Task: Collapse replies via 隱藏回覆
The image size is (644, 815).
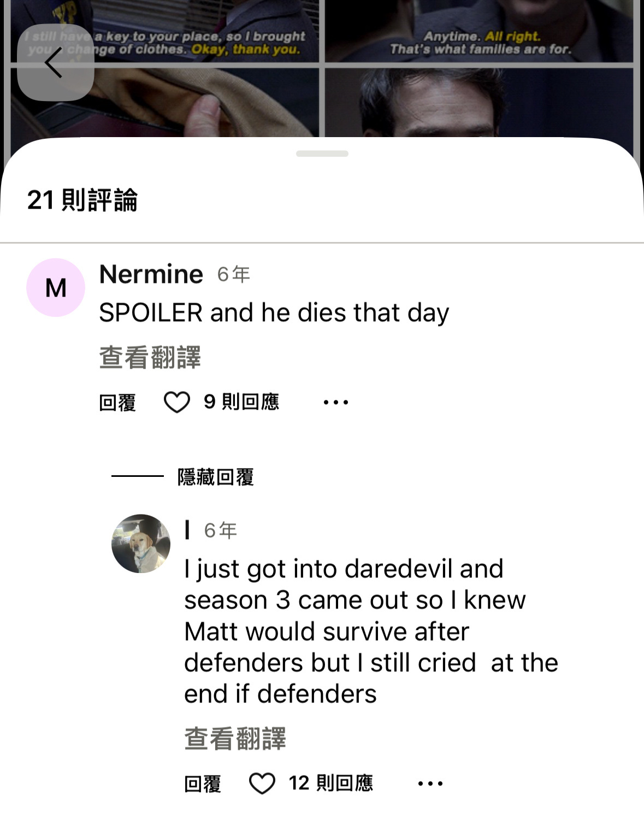Action: (215, 477)
